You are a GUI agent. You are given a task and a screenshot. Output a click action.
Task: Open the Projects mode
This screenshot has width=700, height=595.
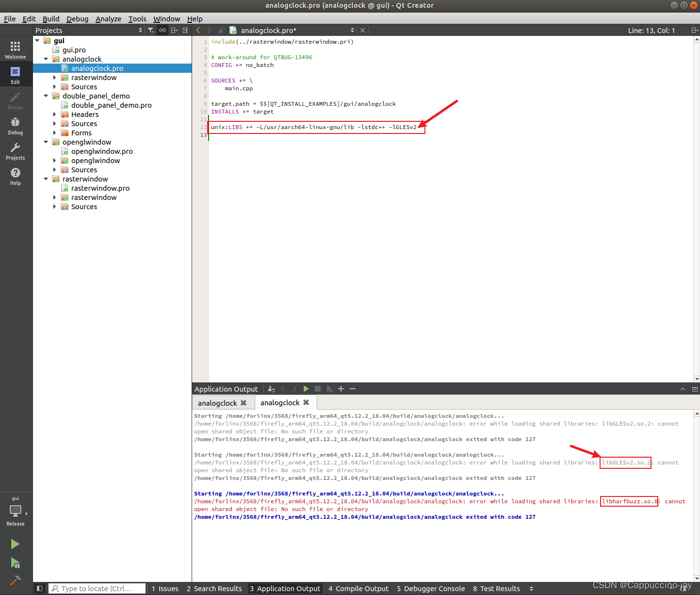[x=16, y=151]
